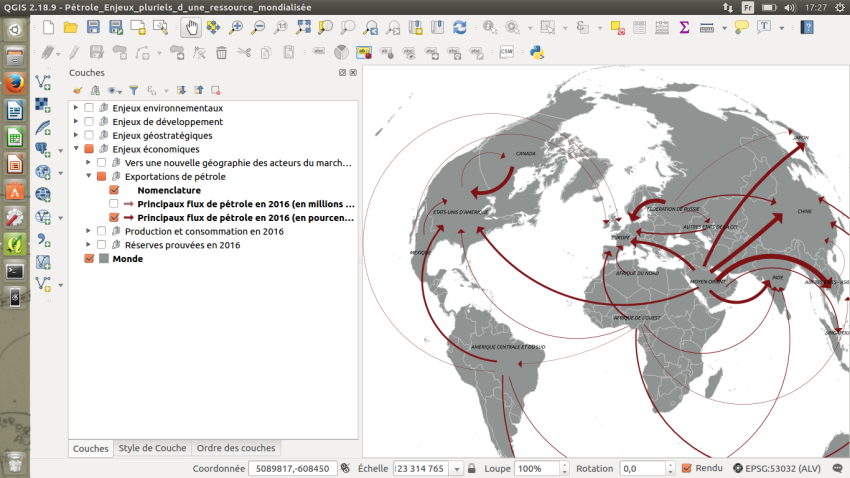Check the flux en millions layer checkbox
The image size is (850, 478).
114,204
